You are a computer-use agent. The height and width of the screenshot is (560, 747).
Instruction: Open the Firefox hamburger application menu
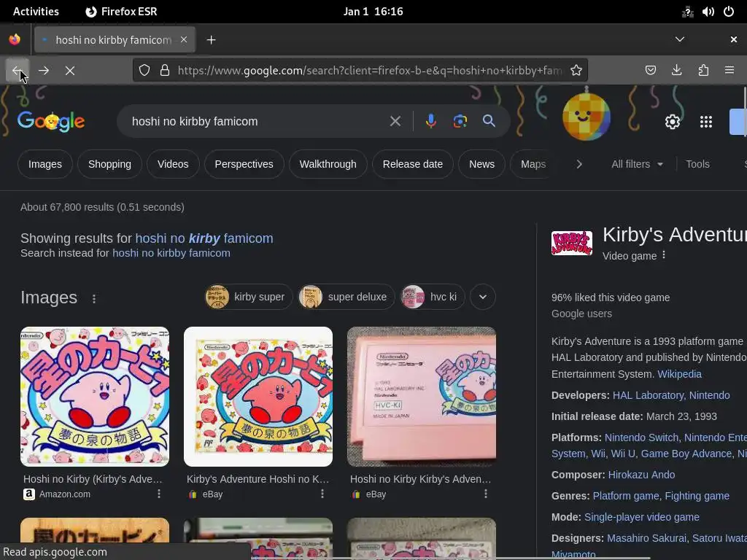(x=729, y=71)
